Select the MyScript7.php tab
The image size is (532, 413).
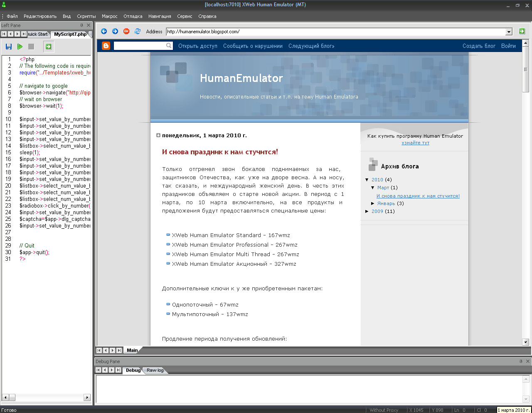[x=70, y=34]
